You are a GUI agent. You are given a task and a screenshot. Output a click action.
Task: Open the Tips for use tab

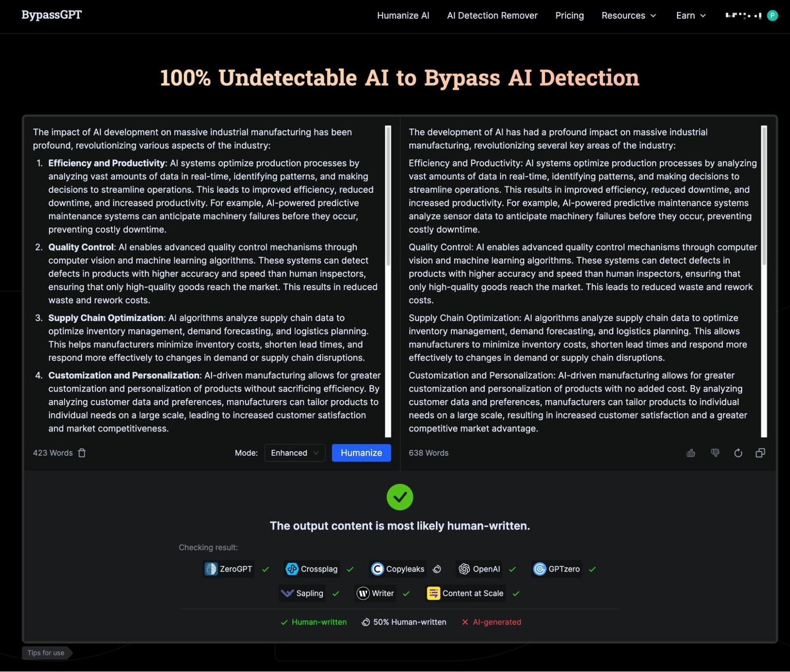point(46,653)
